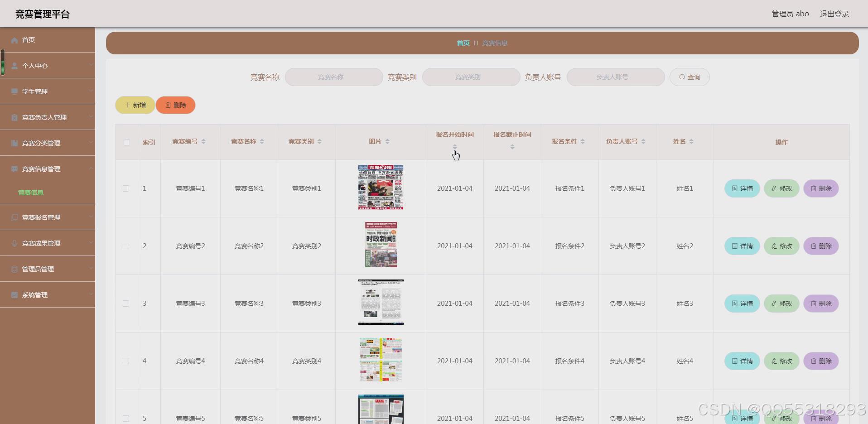Open the image thumbnail in row 竞赛编号3

click(x=381, y=302)
